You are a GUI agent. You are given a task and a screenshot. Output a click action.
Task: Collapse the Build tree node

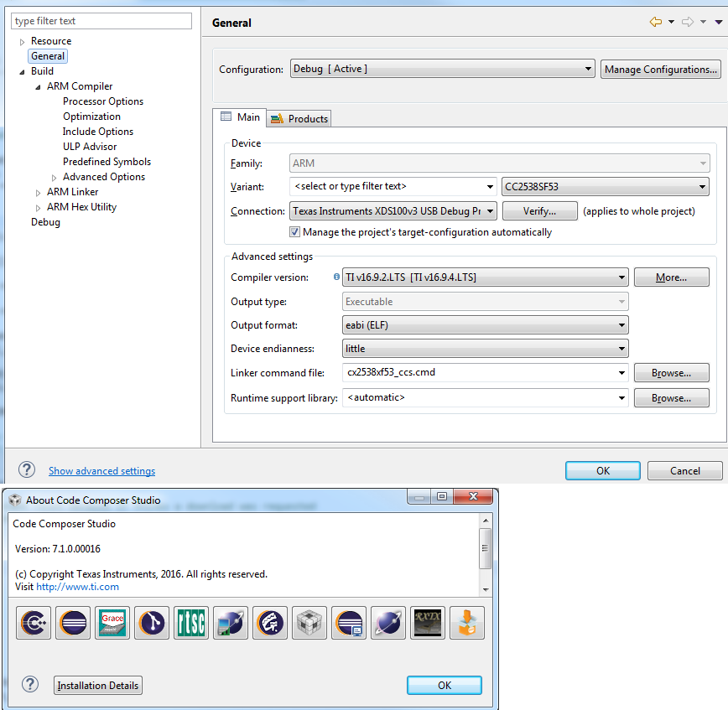coord(22,72)
